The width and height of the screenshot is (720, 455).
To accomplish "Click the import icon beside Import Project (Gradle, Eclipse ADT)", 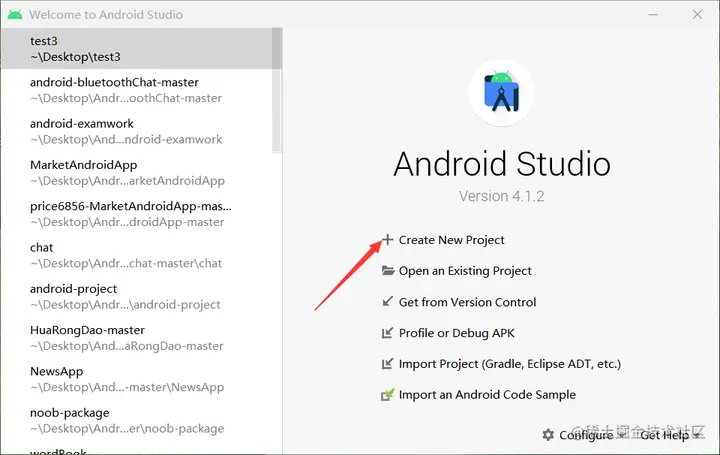I will (x=388, y=364).
